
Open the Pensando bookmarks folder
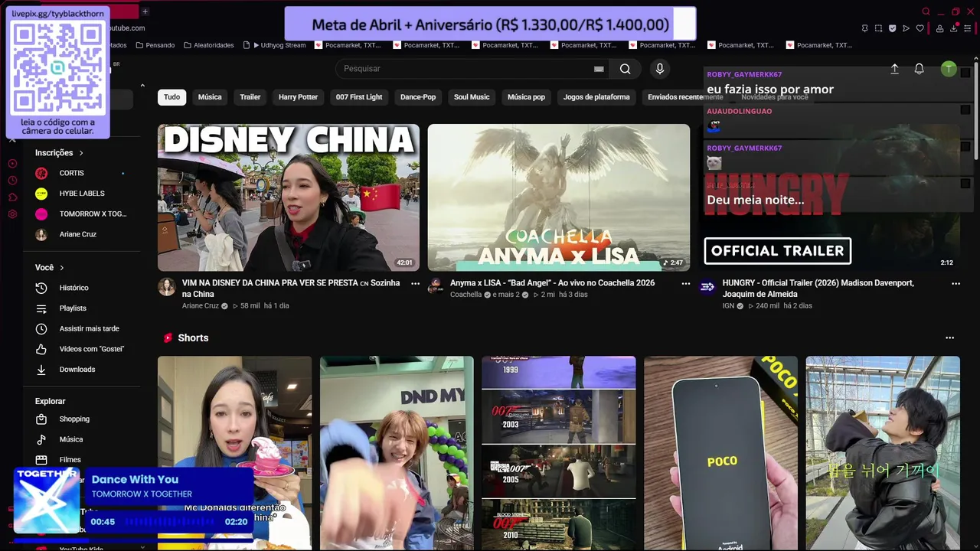click(155, 45)
